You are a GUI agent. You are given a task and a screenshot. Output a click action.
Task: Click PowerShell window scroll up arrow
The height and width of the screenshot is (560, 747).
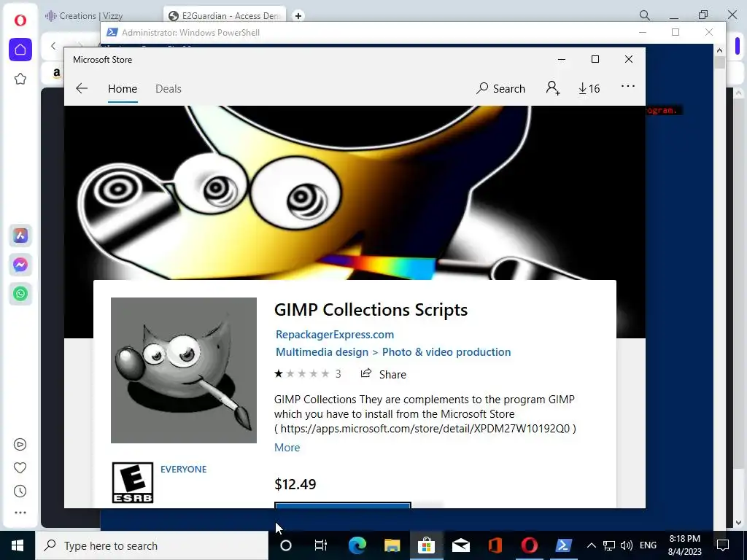pyautogui.click(x=719, y=50)
